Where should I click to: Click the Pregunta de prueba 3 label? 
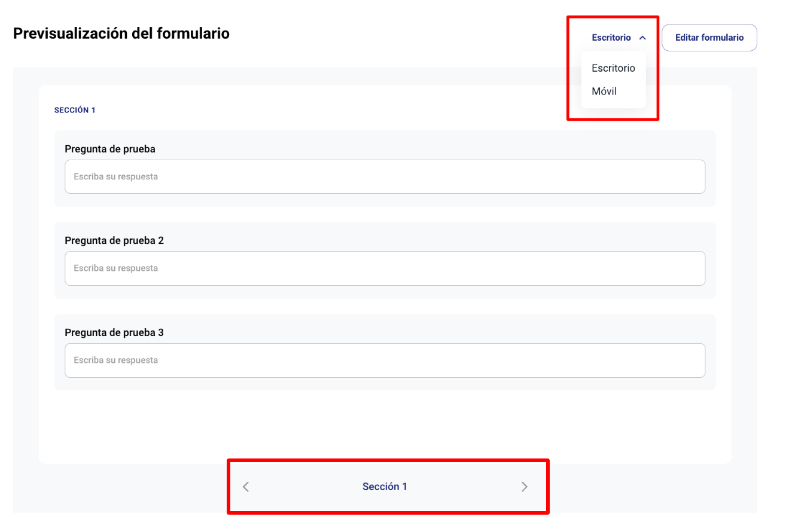pyautogui.click(x=114, y=332)
